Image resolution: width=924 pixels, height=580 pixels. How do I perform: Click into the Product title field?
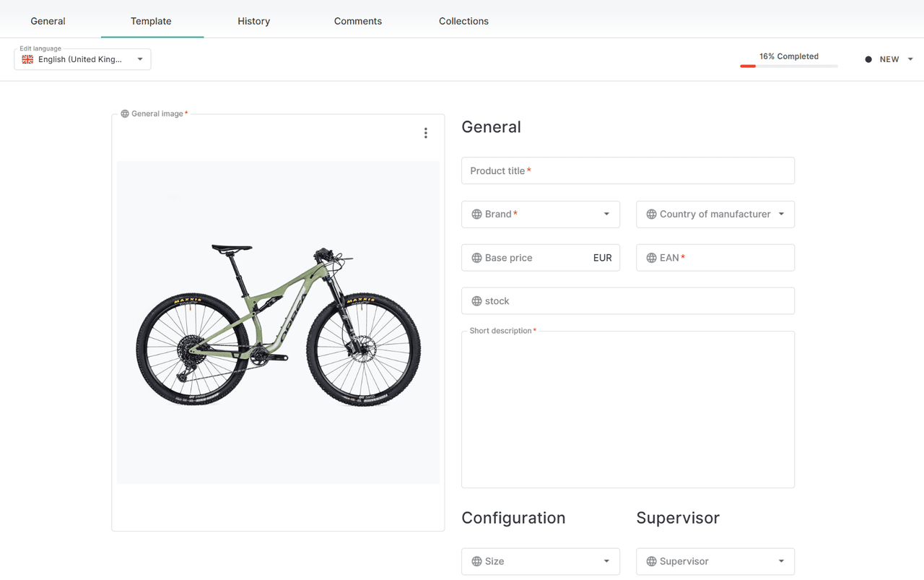pyautogui.click(x=628, y=170)
